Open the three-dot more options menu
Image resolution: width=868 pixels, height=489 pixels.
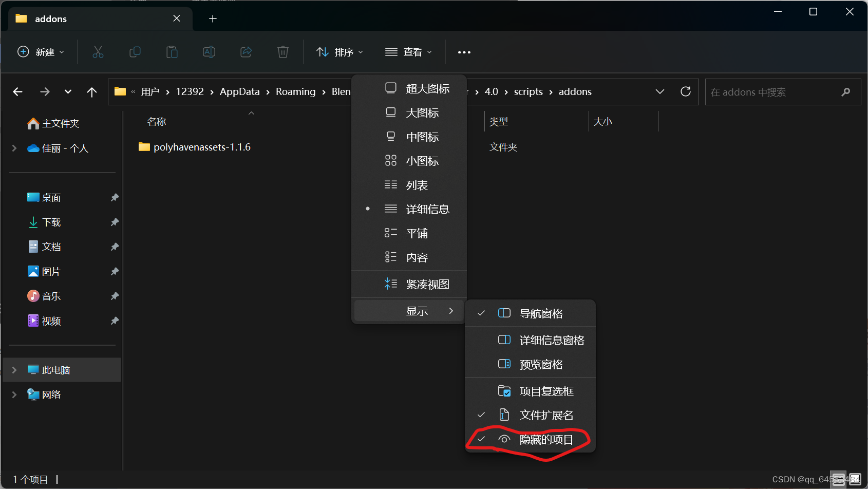[464, 52]
